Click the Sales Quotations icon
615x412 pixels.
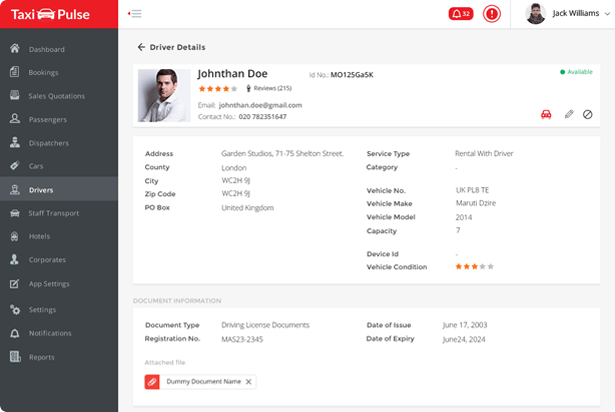click(15, 95)
